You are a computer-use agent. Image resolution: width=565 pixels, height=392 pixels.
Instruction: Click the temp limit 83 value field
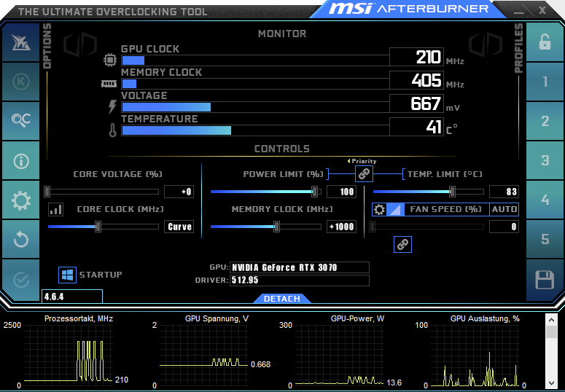click(504, 192)
